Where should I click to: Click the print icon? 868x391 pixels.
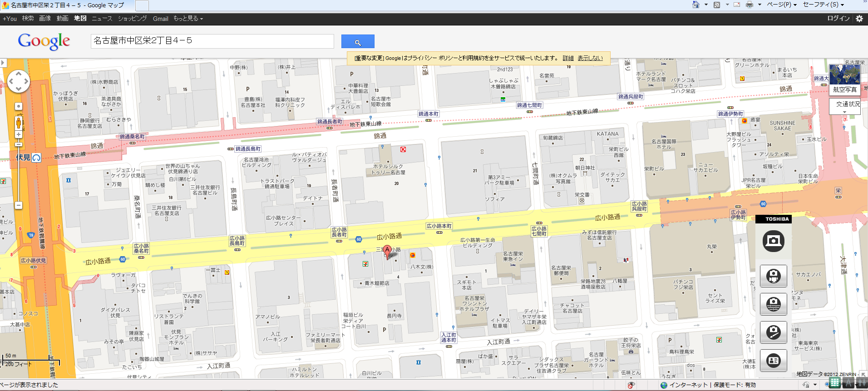click(749, 5)
